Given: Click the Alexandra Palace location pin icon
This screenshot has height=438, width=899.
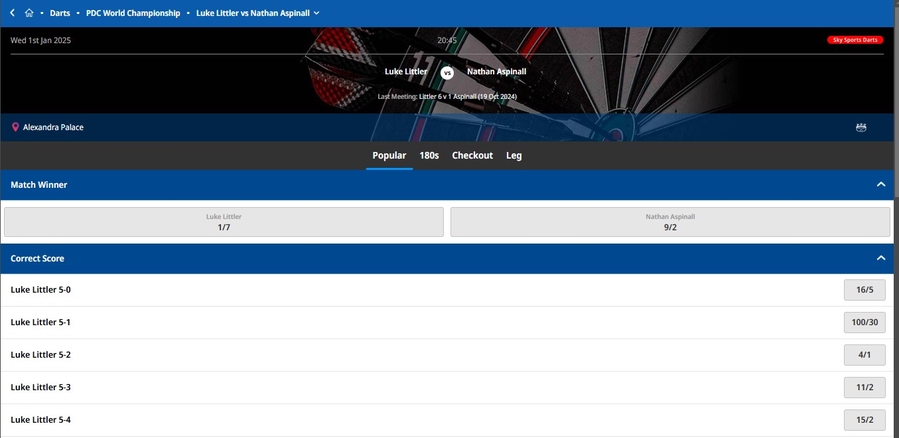Looking at the screenshot, I should tap(15, 127).
